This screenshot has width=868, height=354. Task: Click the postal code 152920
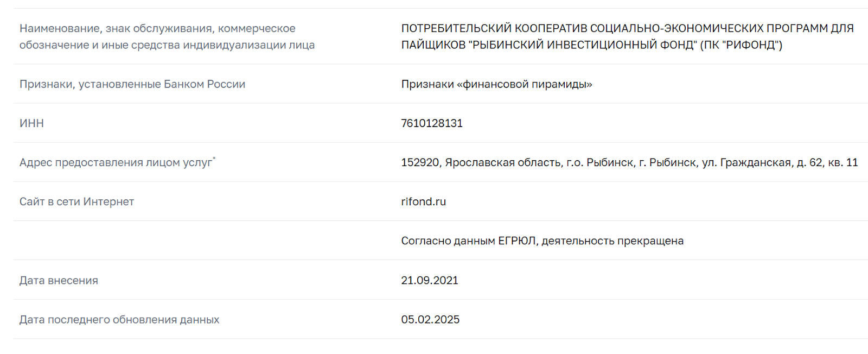tap(420, 162)
